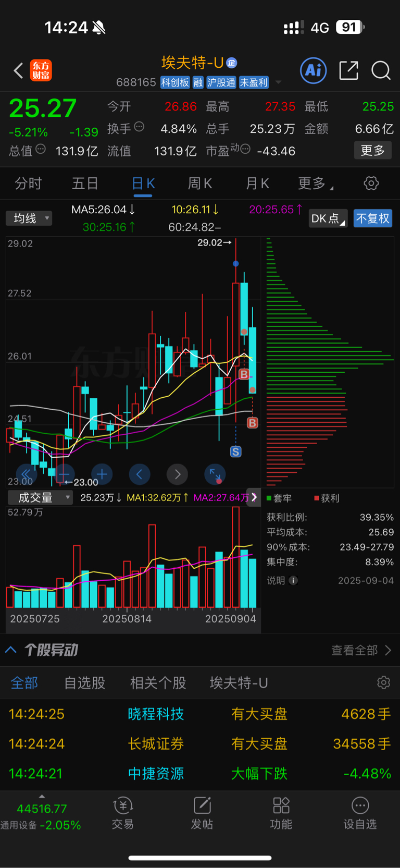
Task: Tap info icon next to 总值
Action: pyautogui.click(x=41, y=150)
